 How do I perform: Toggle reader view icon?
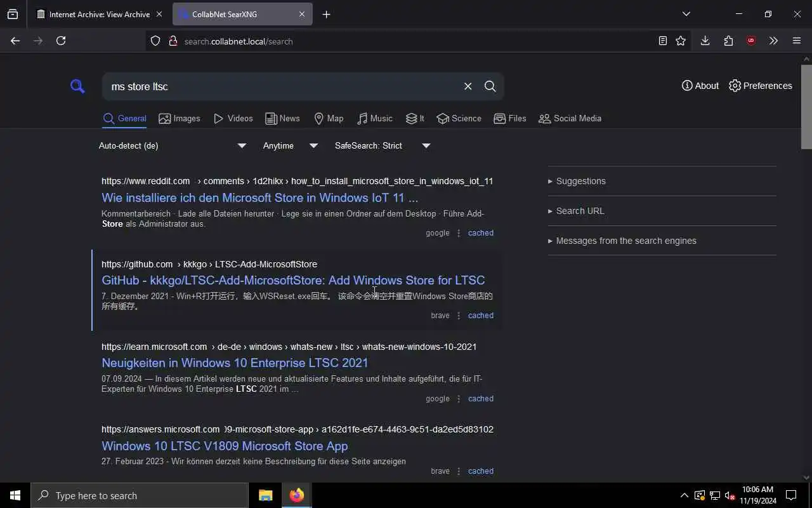pyautogui.click(x=662, y=41)
